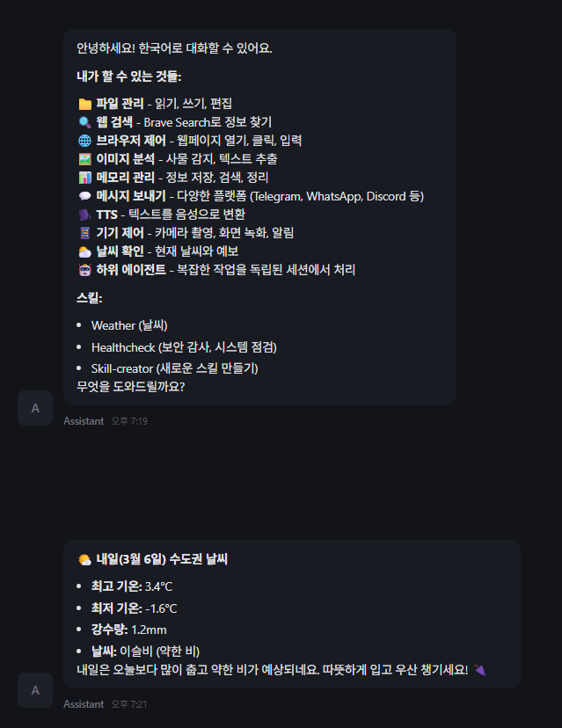Click the Assistant name under the first message
This screenshot has height=728, width=562.
pos(84,421)
